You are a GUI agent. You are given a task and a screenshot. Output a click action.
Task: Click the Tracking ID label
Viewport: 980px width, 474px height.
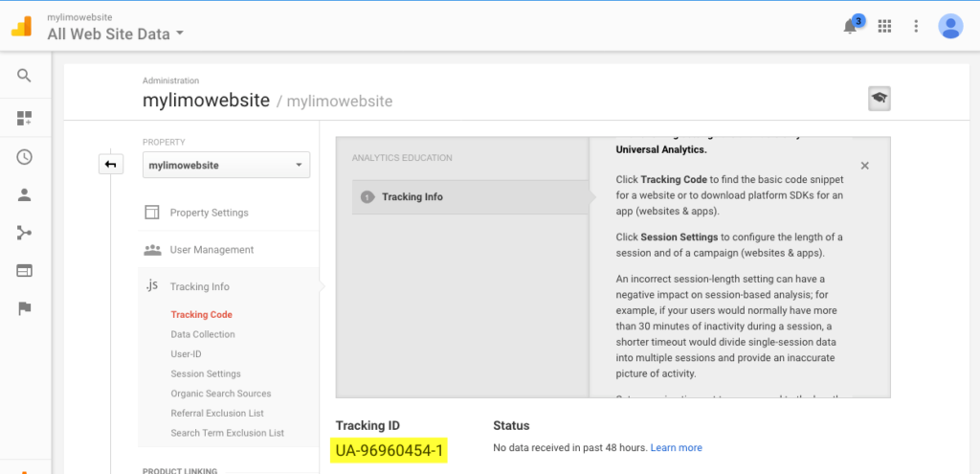coord(367,426)
